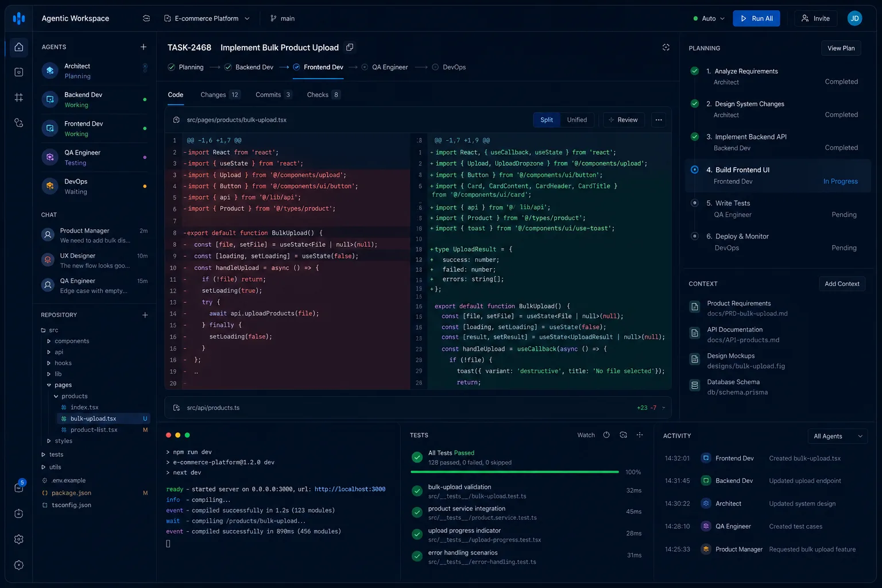
Task: Click the home icon in left sidebar
Action: tap(19, 47)
